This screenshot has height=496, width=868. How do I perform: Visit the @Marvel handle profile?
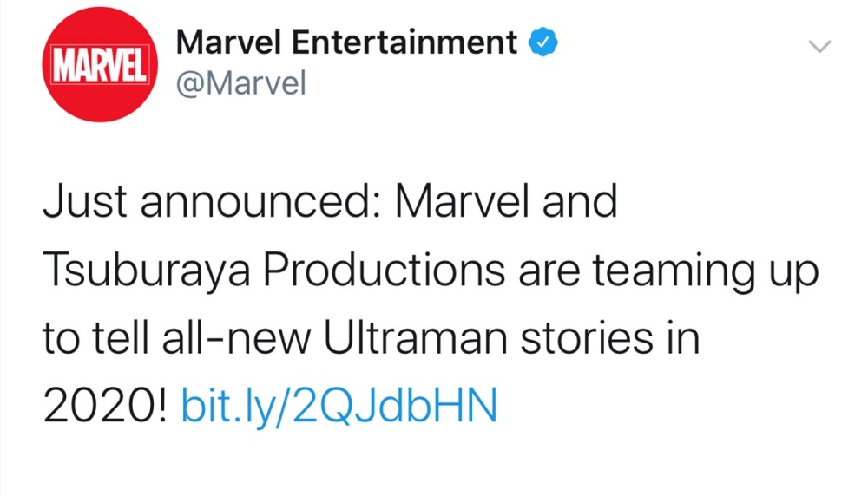click(x=240, y=84)
